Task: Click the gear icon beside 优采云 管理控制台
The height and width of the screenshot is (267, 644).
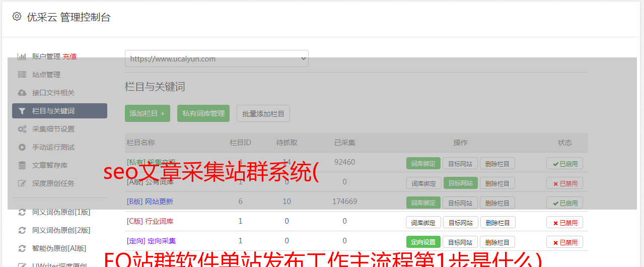Action: click(17, 17)
